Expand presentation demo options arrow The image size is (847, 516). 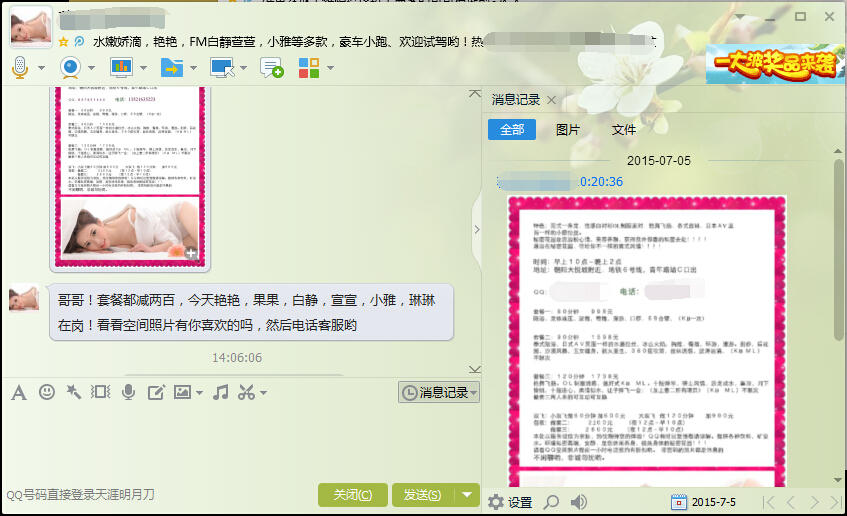(143, 68)
